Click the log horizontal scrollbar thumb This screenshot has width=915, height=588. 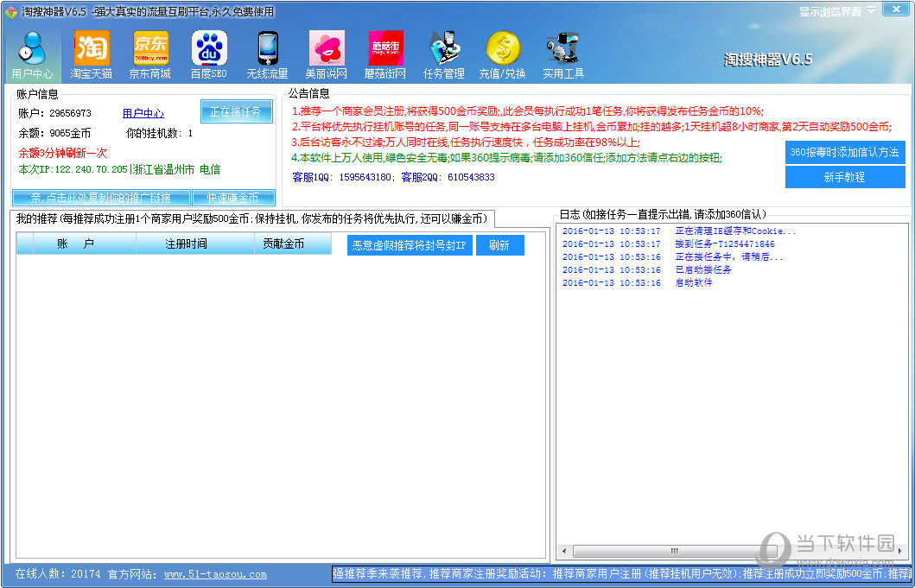(674, 551)
